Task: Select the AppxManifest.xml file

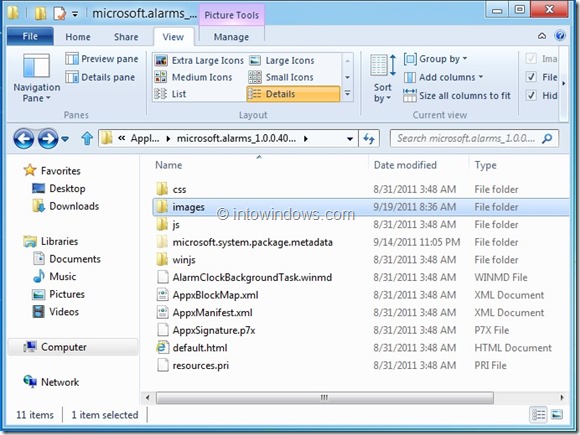Action: [x=212, y=313]
